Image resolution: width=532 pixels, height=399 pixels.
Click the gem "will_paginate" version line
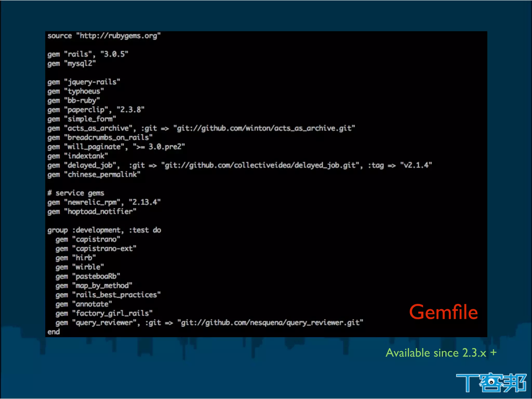pos(116,147)
